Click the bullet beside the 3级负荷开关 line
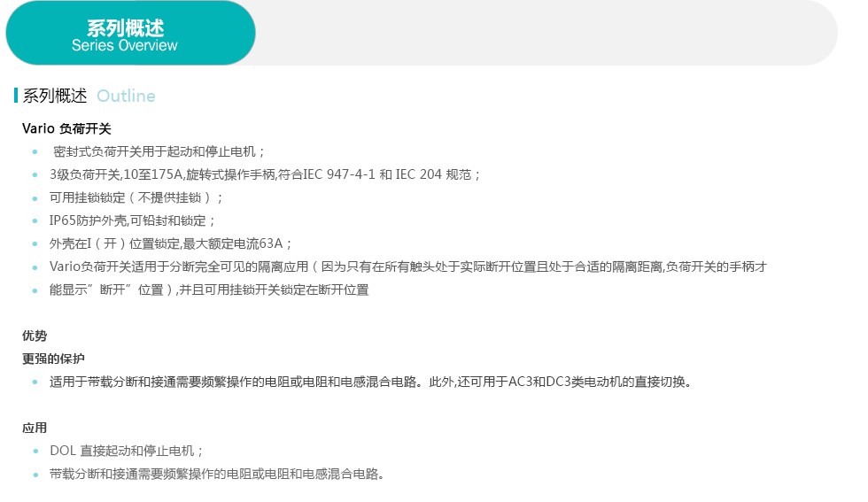The height and width of the screenshot is (502, 868). tap(35, 175)
